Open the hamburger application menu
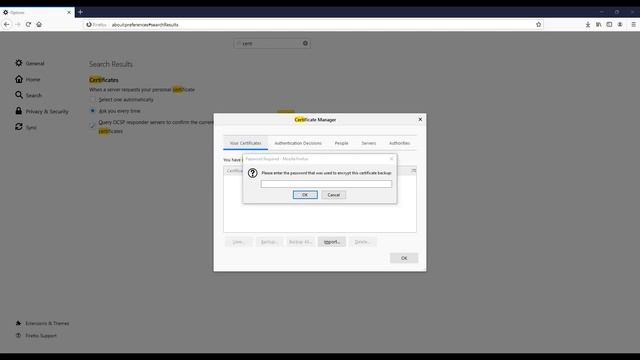 coord(633,24)
